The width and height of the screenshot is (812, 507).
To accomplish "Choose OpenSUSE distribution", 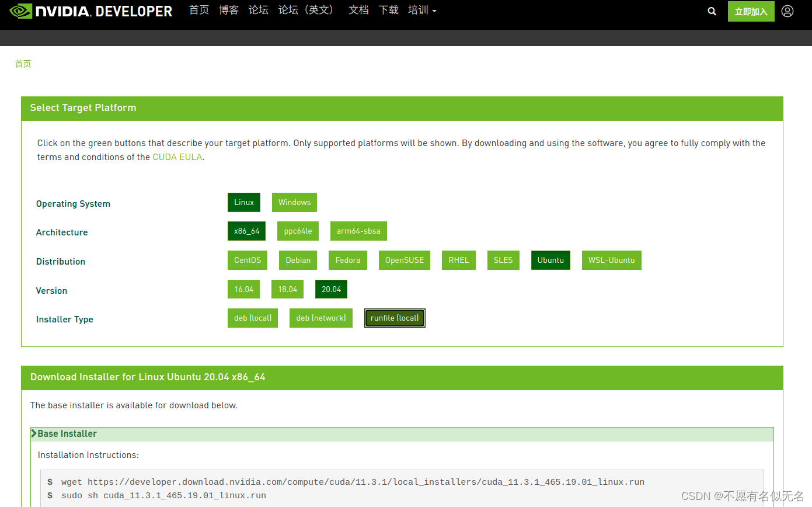I will click(x=405, y=261).
